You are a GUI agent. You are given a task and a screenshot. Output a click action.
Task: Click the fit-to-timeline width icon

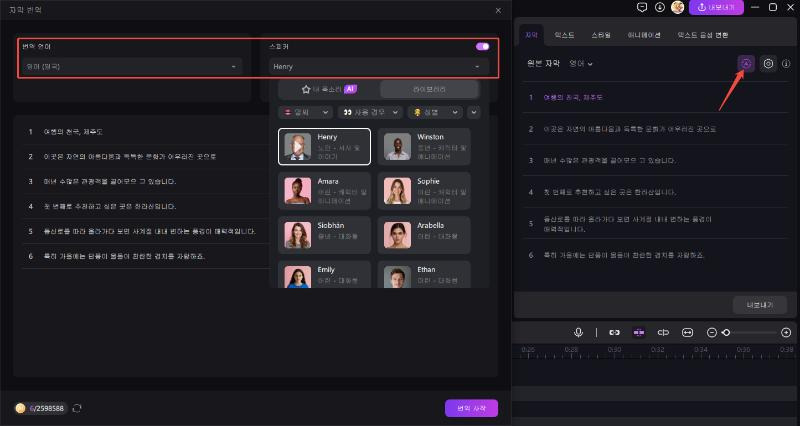pos(687,333)
